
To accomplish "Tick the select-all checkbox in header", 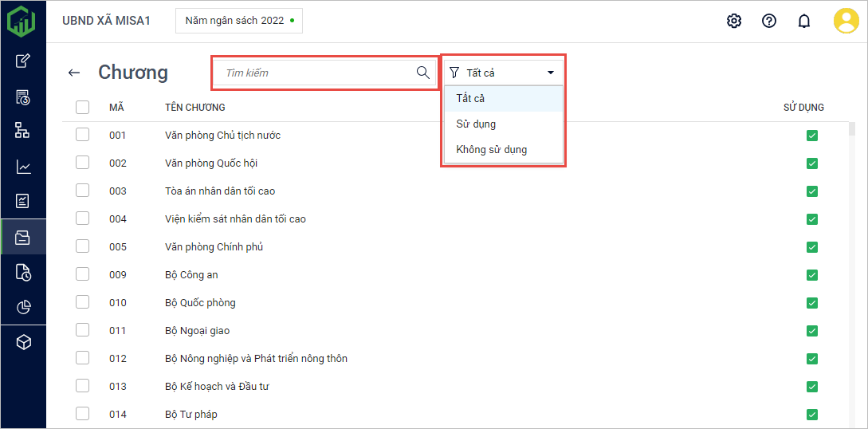I will click(83, 107).
